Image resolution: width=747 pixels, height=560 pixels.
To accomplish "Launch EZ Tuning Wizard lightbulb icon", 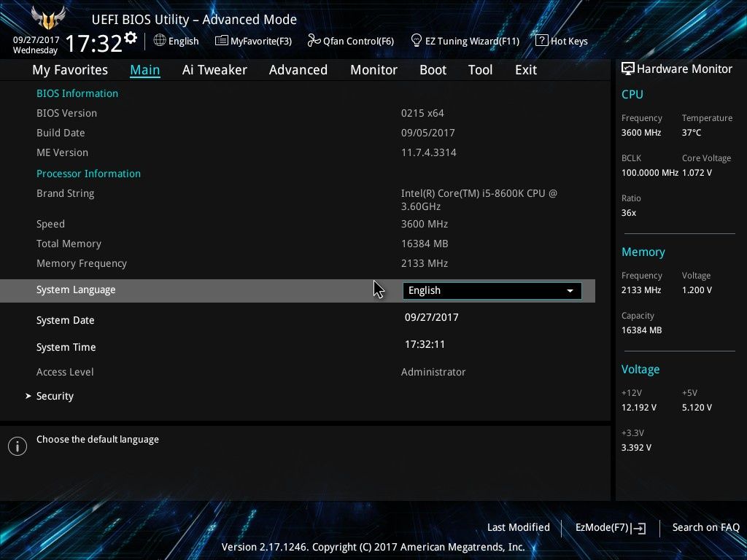I will (x=416, y=41).
